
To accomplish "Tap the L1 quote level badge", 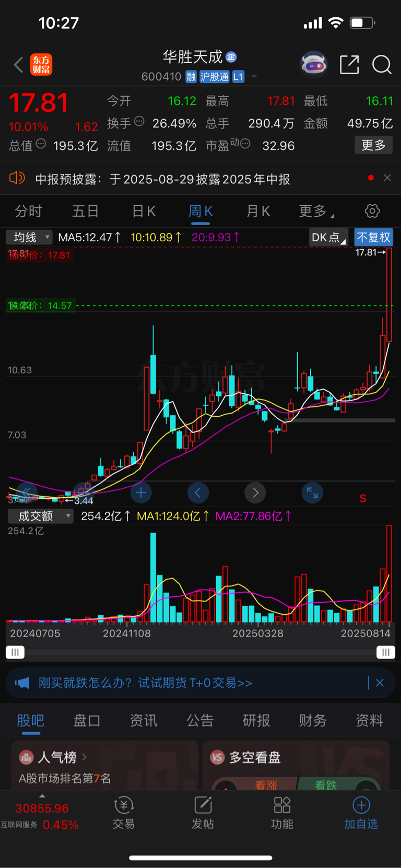I will click(238, 77).
